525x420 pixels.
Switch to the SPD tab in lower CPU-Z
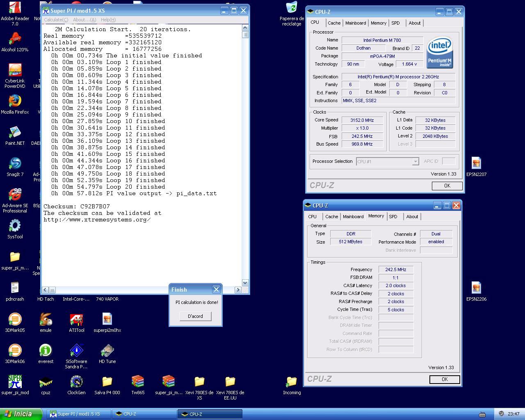tap(393, 217)
